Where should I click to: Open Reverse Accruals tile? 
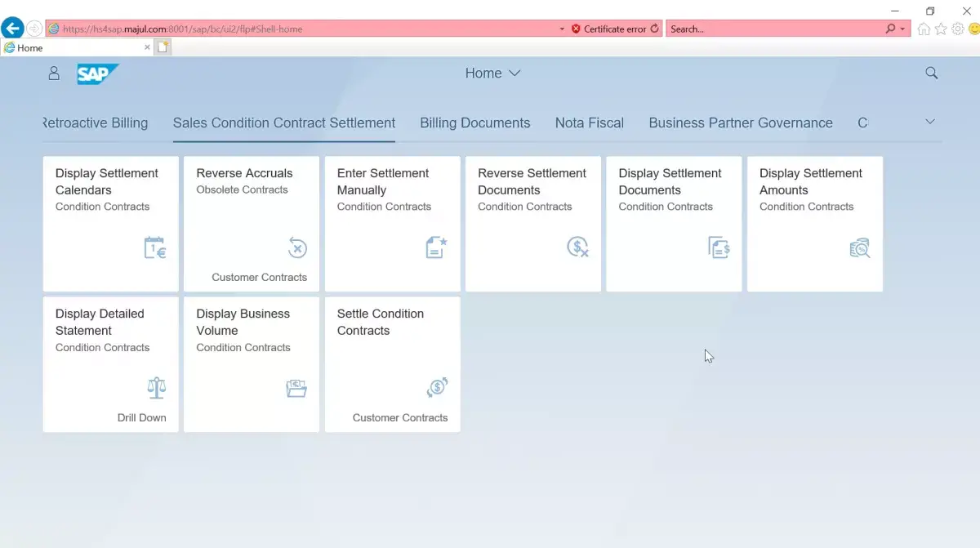click(252, 224)
